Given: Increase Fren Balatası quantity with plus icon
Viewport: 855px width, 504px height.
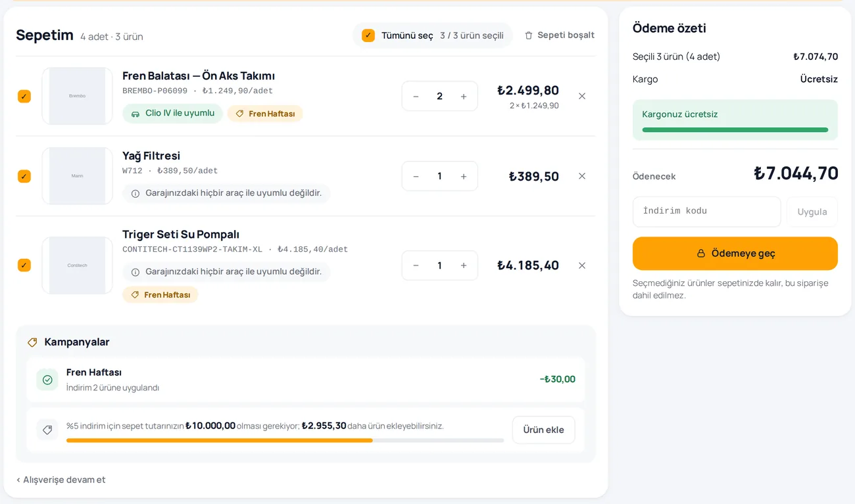Looking at the screenshot, I should [464, 97].
